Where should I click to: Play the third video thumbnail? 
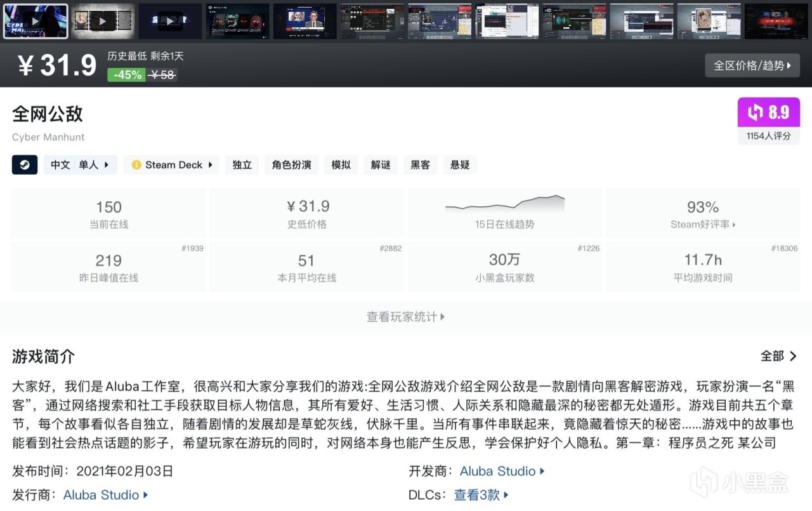pos(170,21)
